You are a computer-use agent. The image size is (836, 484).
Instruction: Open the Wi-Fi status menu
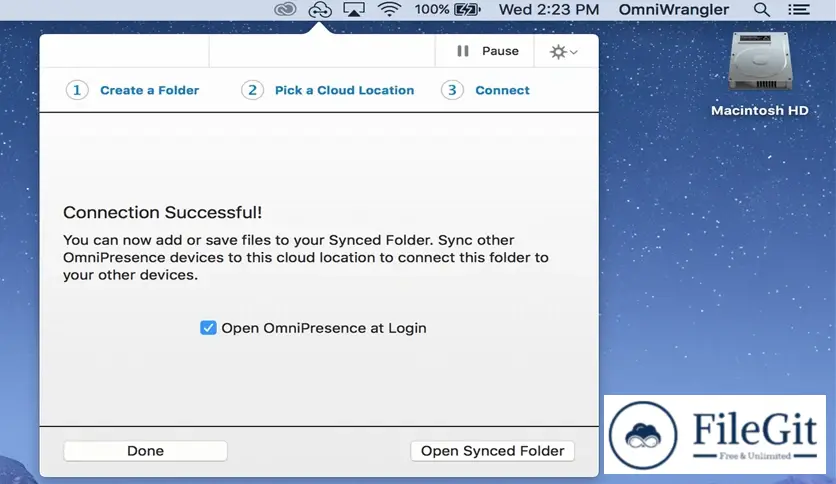tap(389, 10)
